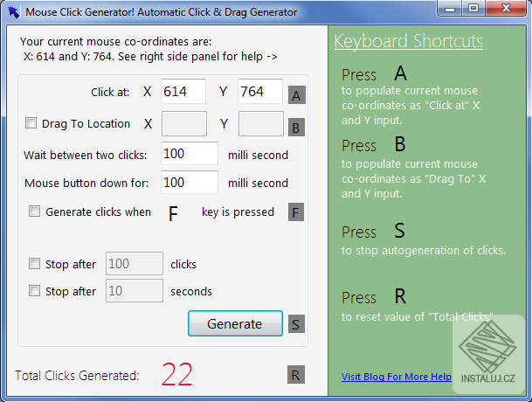
Task: Focus the Click at Y field
Action: (260, 92)
